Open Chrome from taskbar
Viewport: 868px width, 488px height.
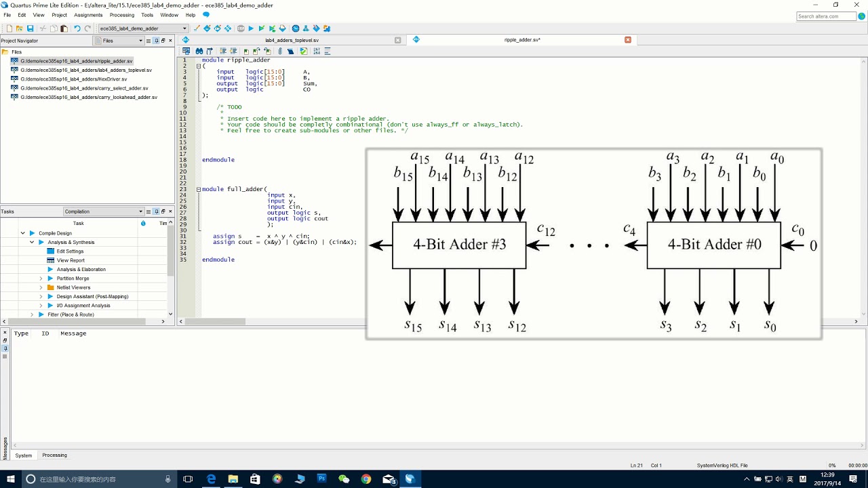tap(366, 479)
